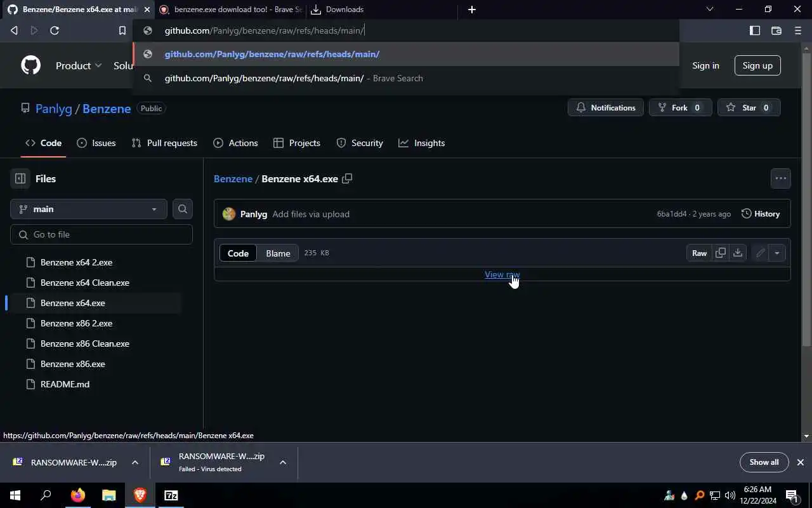812x508 pixels.
Task: Click the pencil edit file icon
Action: point(760,253)
